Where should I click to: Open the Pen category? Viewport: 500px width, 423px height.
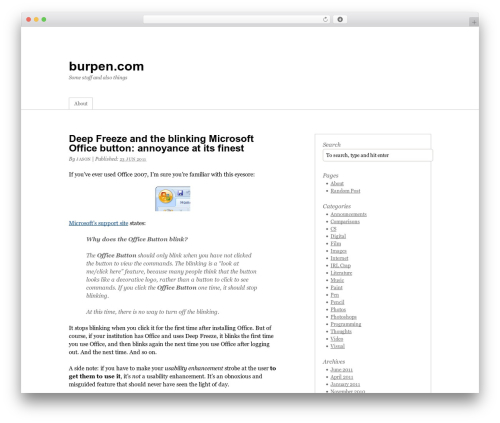pyautogui.click(x=335, y=295)
